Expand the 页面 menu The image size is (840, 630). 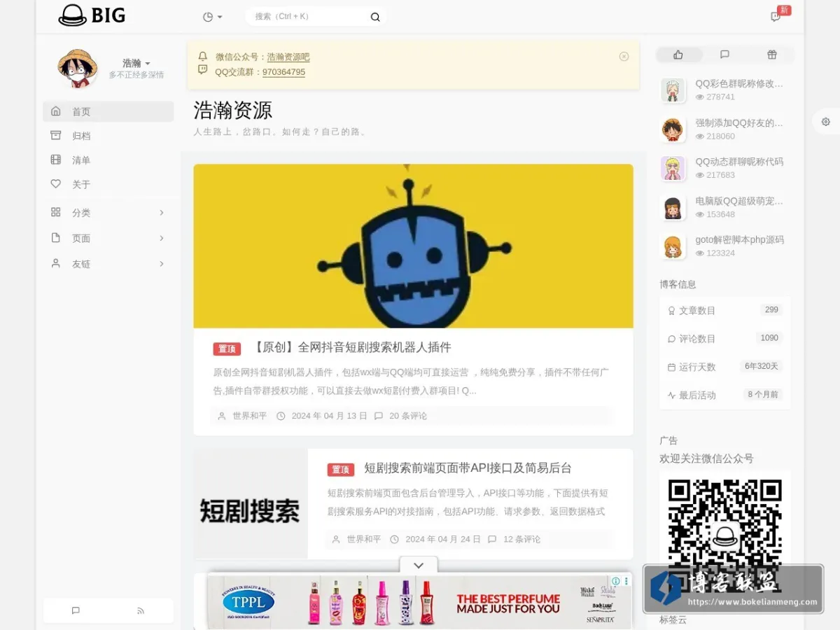[x=108, y=239]
